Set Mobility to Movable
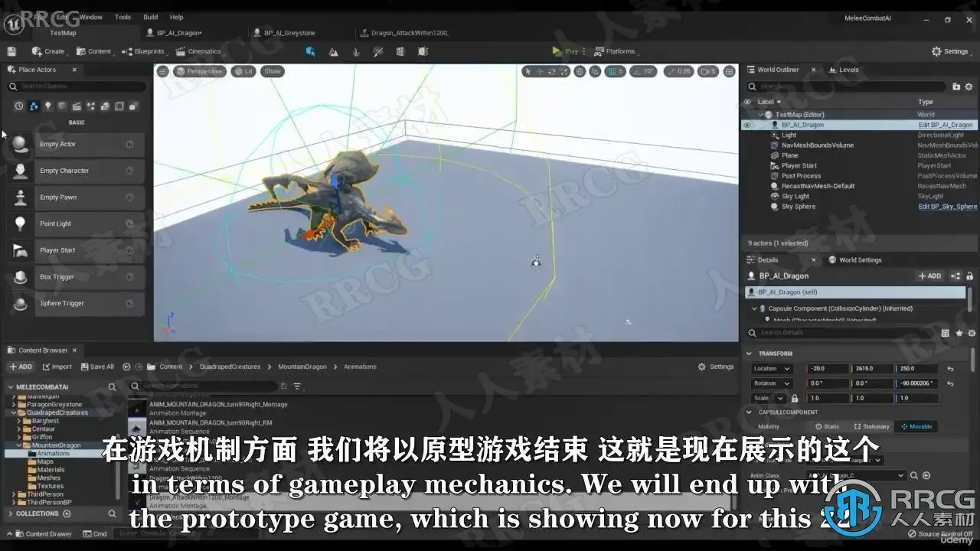Screen dimensions: 980x551 [917, 426]
